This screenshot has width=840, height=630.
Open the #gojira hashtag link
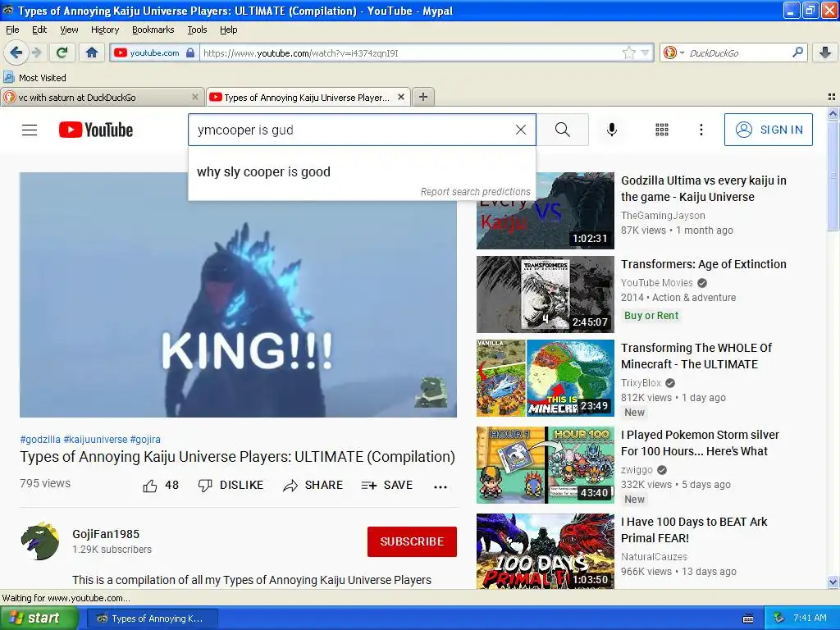click(x=145, y=440)
